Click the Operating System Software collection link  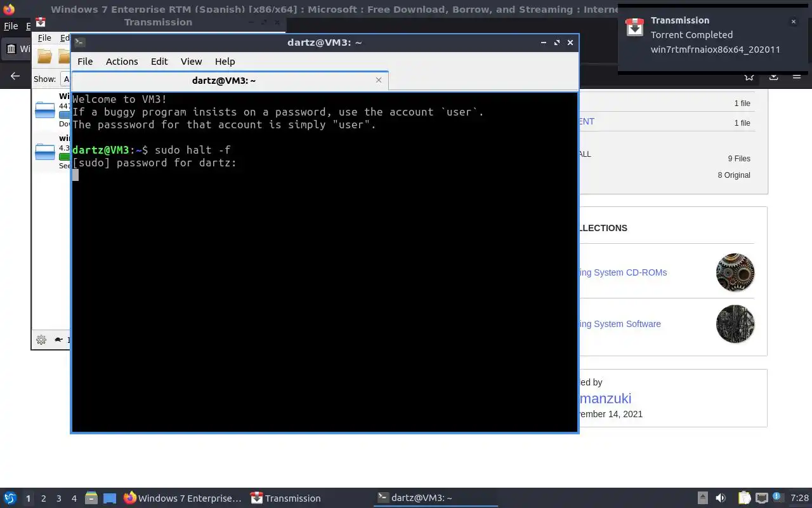pos(620,324)
